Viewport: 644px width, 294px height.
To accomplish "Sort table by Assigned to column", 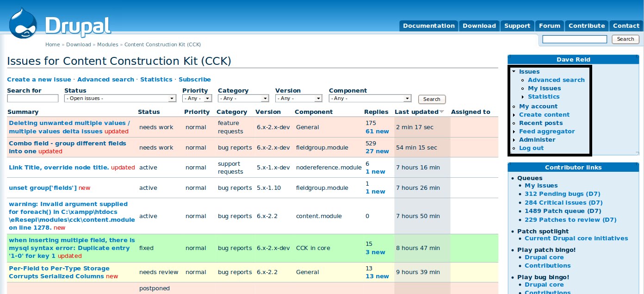I will click(471, 112).
